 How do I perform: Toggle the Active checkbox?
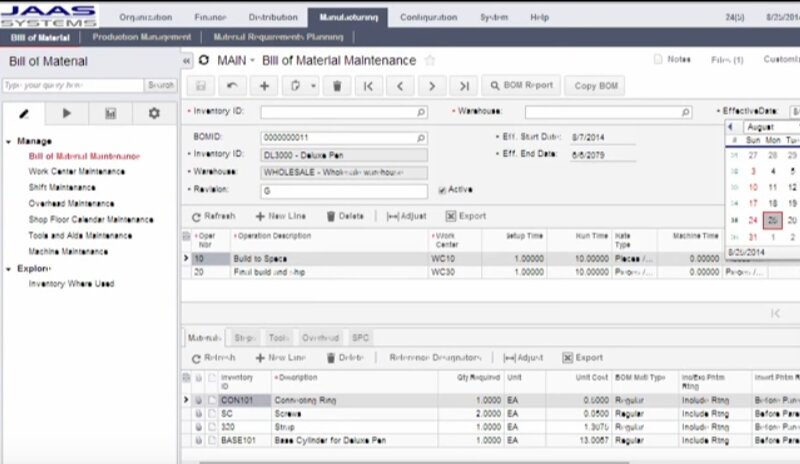[442, 189]
